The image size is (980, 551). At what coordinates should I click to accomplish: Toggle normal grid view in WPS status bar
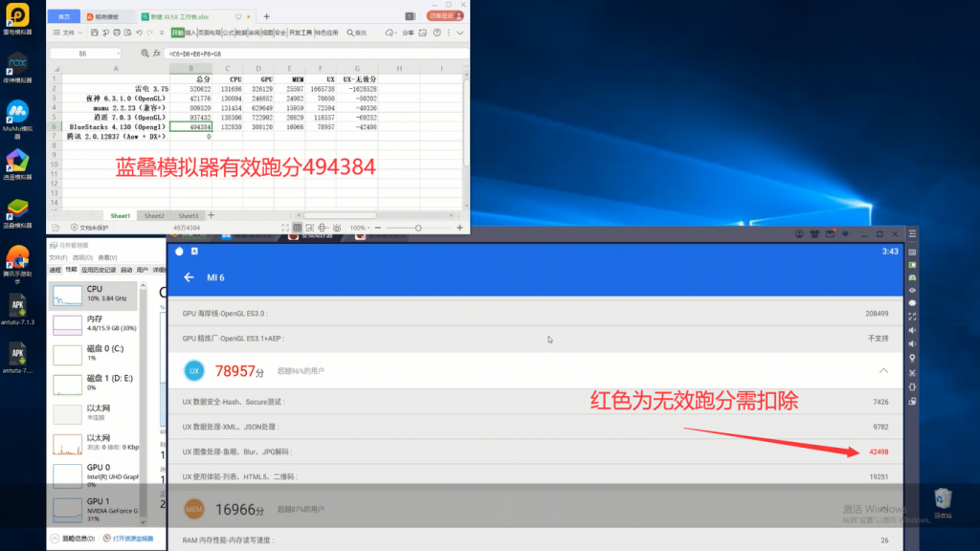tap(298, 228)
